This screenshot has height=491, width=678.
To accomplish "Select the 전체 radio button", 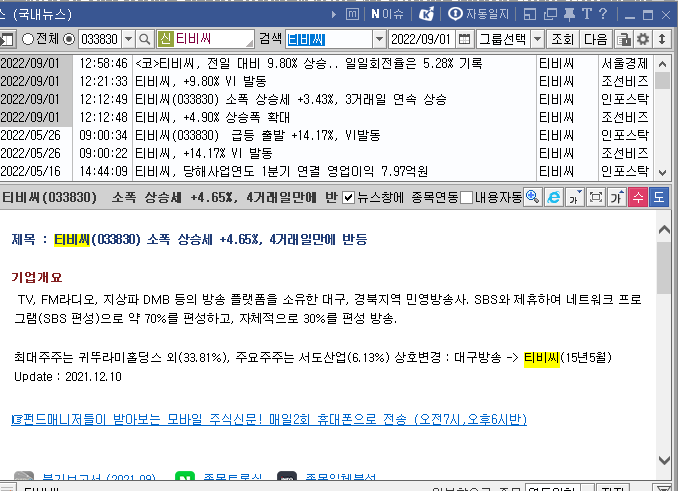I will pyautogui.click(x=28, y=39).
